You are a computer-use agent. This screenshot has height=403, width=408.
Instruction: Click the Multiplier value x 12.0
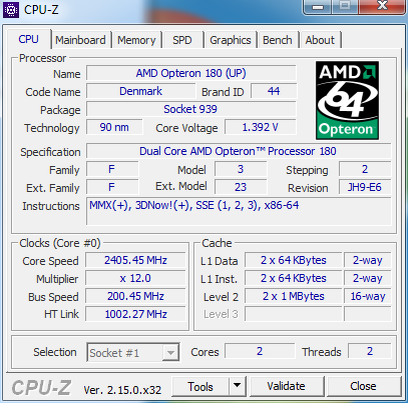(x=135, y=278)
